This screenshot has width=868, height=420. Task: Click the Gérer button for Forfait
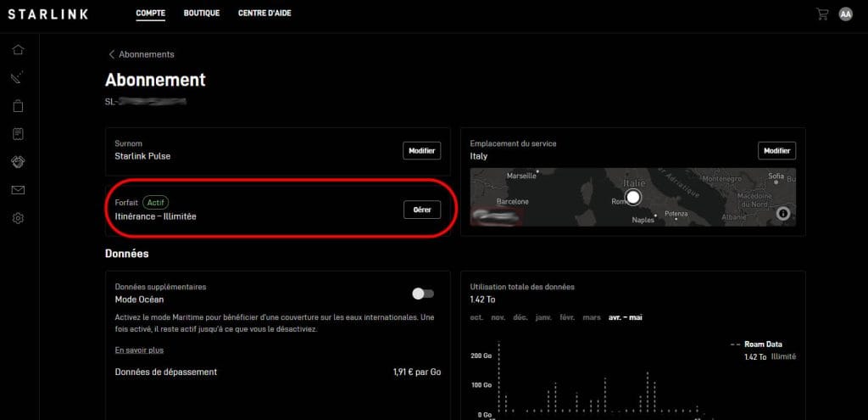coord(422,210)
